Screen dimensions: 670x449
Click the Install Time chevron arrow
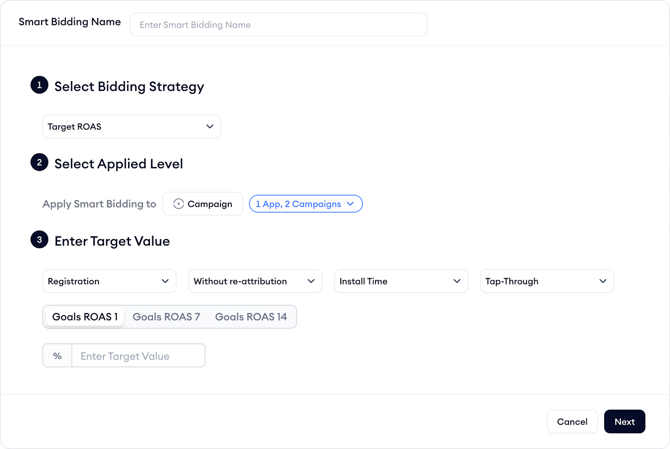click(x=457, y=282)
